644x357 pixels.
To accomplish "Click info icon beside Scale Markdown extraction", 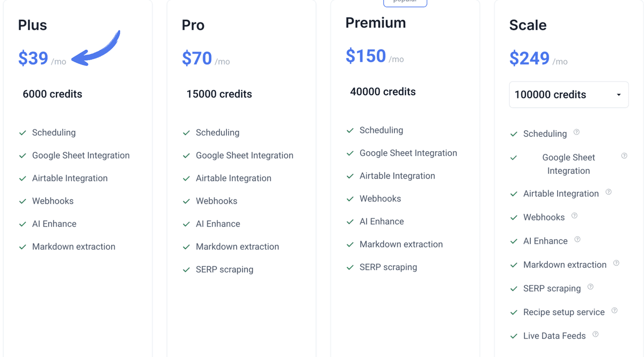I will pyautogui.click(x=616, y=263).
